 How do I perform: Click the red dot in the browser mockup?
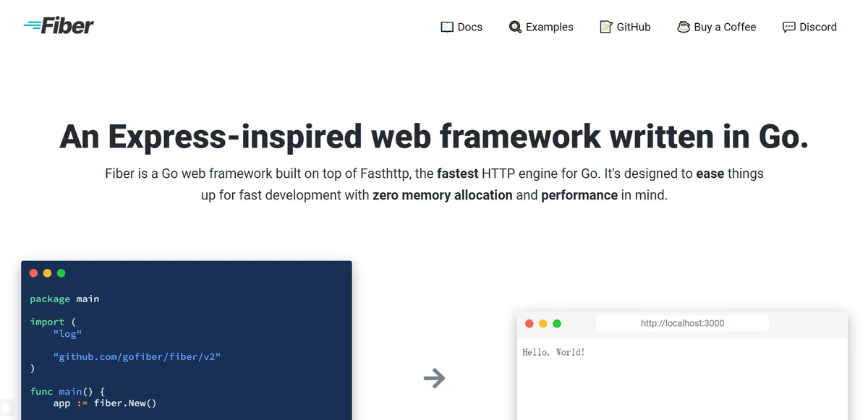pyautogui.click(x=529, y=324)
